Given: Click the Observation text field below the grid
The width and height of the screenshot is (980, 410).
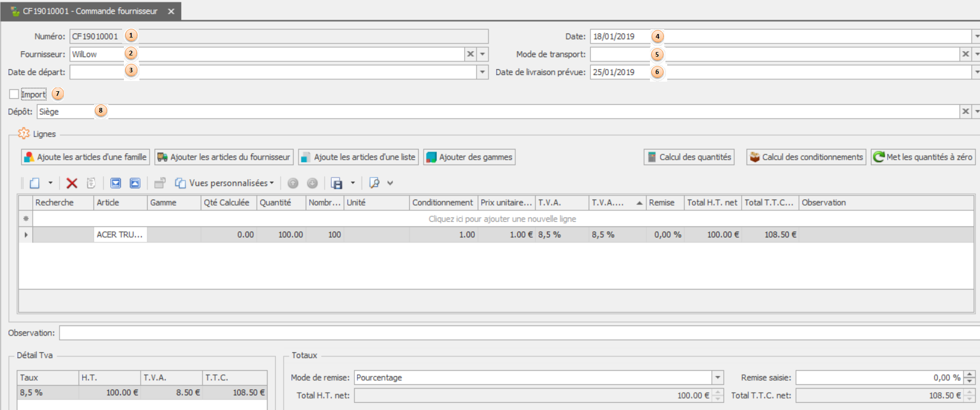Looking at the screenshot, I should (519, 333).
